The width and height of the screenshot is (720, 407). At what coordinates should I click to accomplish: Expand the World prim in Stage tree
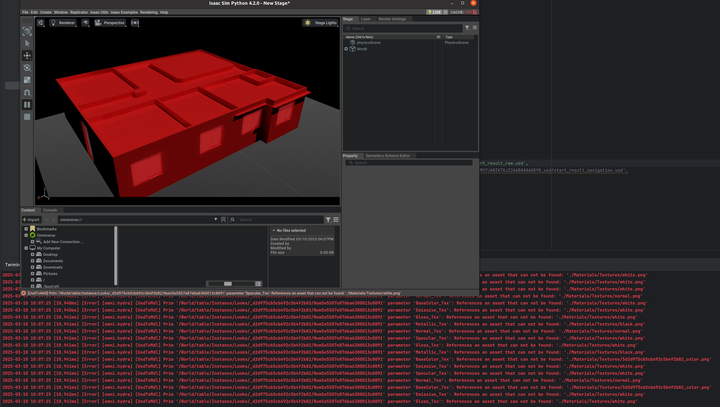point(346,49)
